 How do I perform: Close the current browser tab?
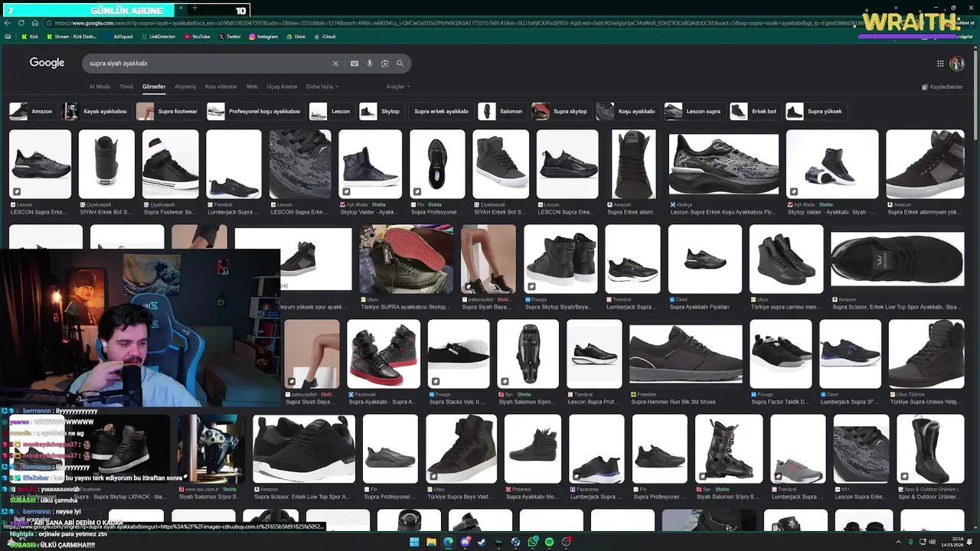point(181,9)
